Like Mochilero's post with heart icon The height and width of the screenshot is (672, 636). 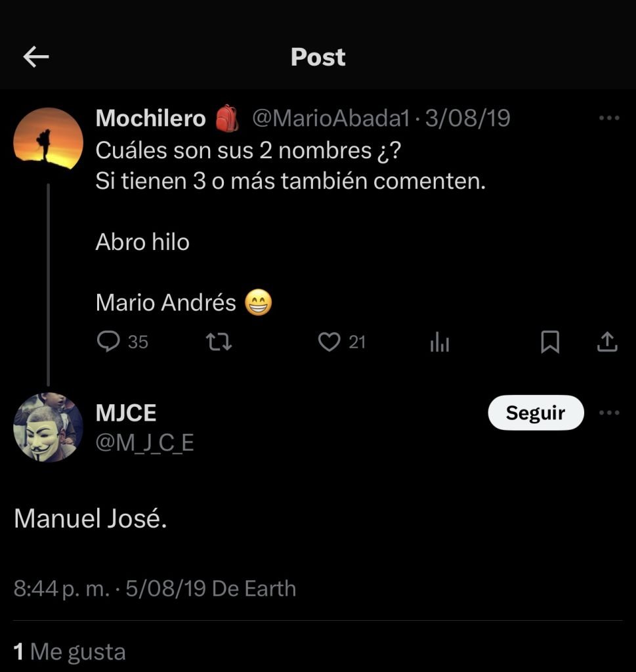[x=329, y=341]
